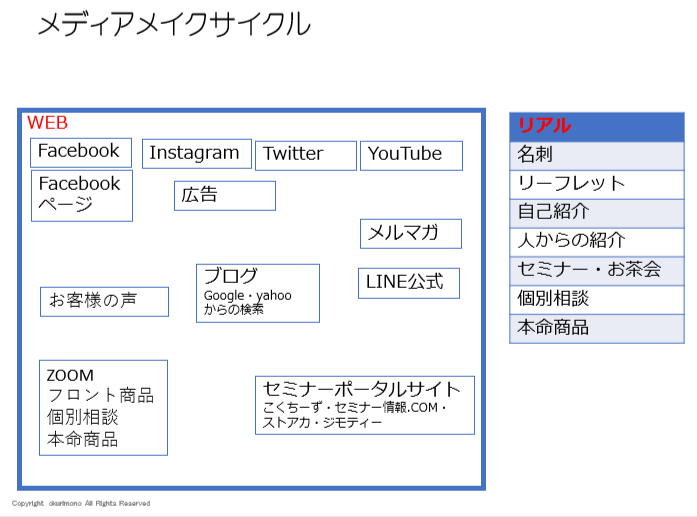
Task: Click the リーフレット table row
Action: click(596, 184)
